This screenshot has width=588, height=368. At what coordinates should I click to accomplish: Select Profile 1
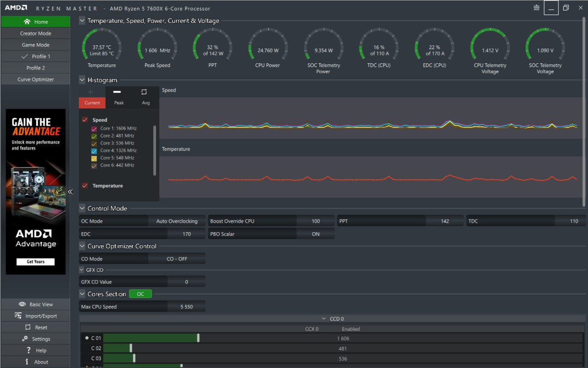point(35,56)
